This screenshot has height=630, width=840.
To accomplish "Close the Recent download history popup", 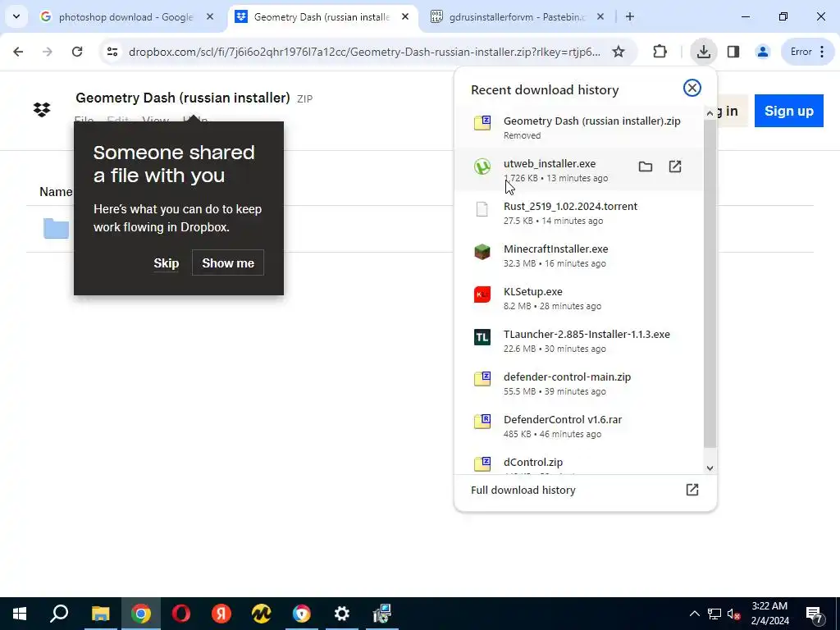I will coord(692,88).
